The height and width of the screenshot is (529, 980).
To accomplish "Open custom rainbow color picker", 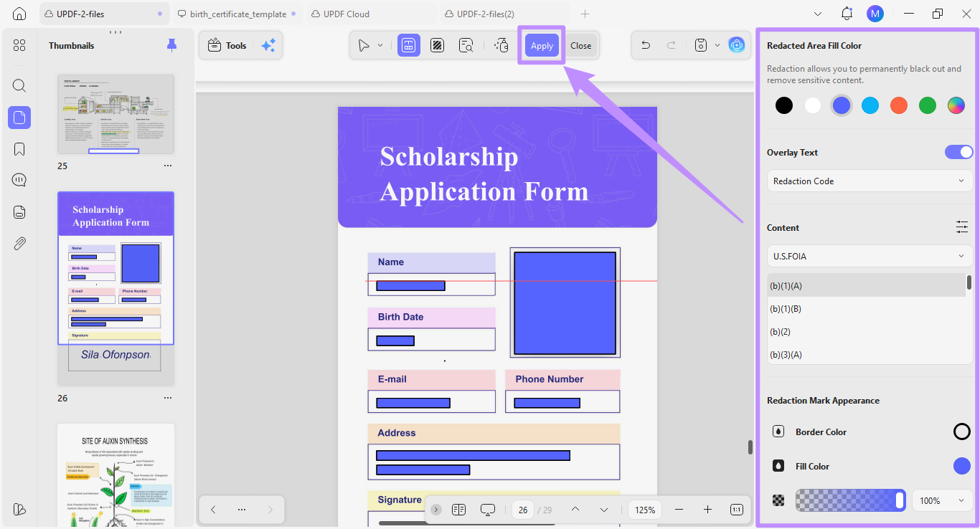I will [x=956, y=105].
